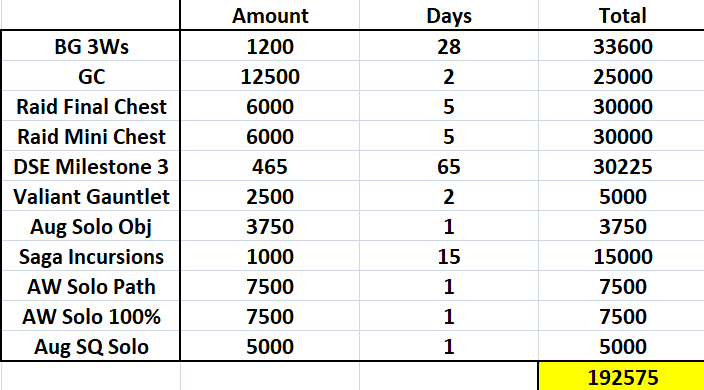The width and height of the screenshot is (704, 390).
Task: Select the yellow 192575 grand total cell
Action: [x=621, y=376]
